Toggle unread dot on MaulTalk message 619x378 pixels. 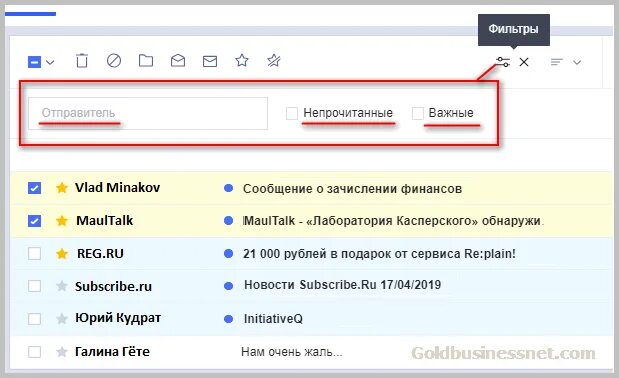point(228,221)
